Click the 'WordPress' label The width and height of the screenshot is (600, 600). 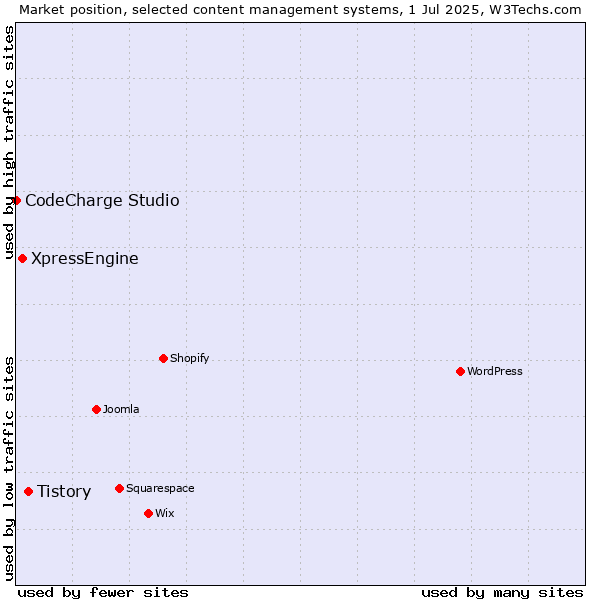495,371
